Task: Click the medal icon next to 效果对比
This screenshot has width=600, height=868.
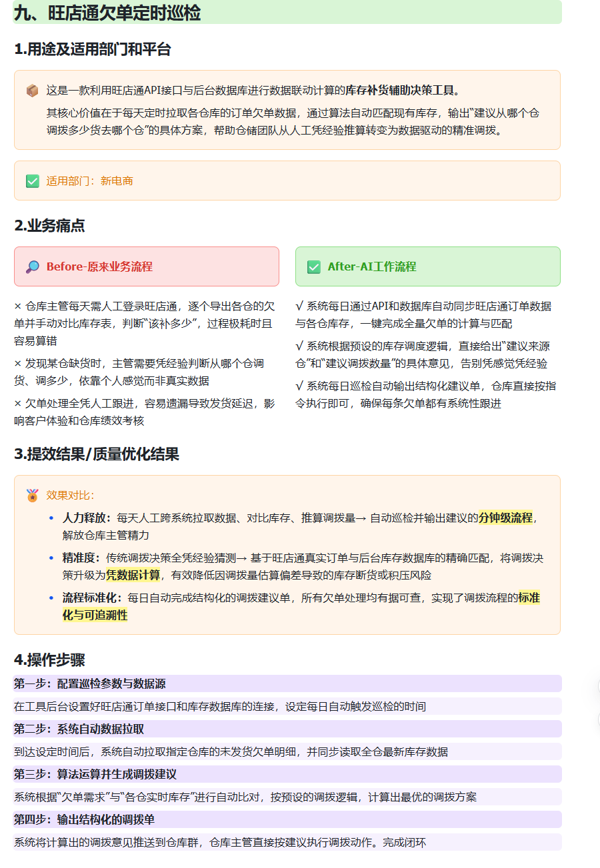Action: pyautogui.click(x=32, y=496)
